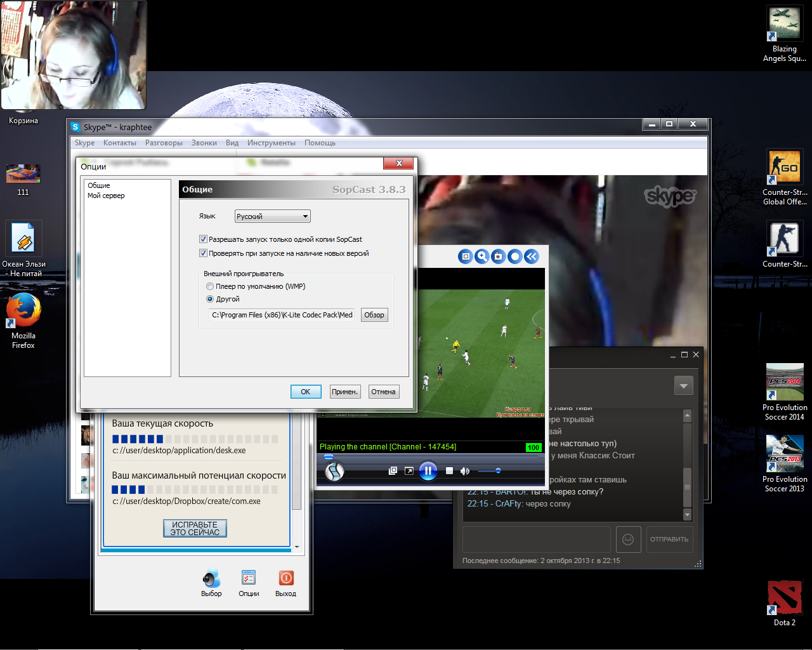Click the zoom magnifier icon above the video
The height and width of the screenshot is (650, 812).
pos(482,256)
